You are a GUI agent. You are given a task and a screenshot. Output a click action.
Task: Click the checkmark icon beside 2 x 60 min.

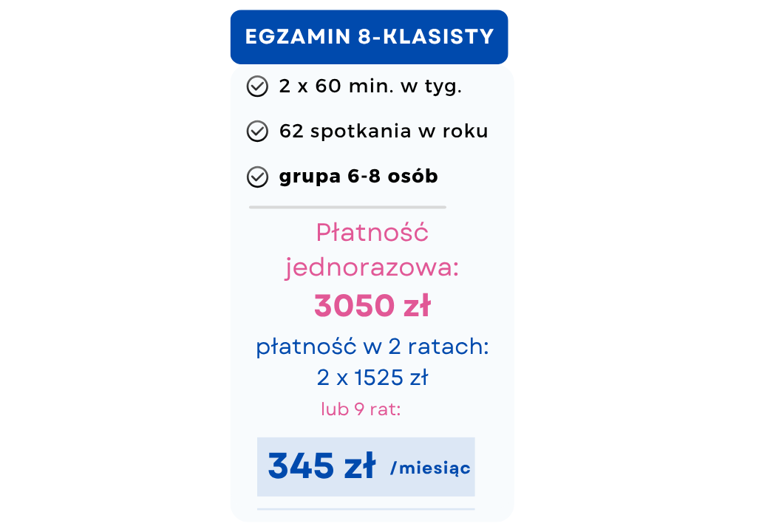point(256,86)
